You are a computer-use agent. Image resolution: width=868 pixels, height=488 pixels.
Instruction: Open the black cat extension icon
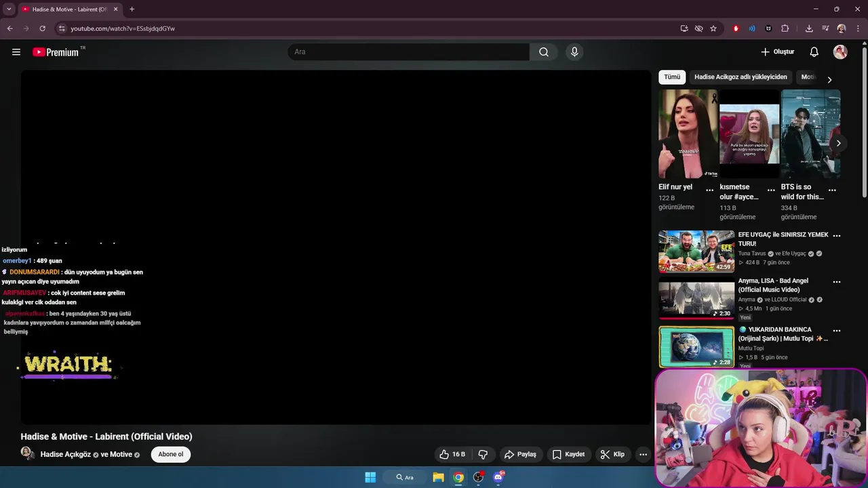click(x=768, y=28)
